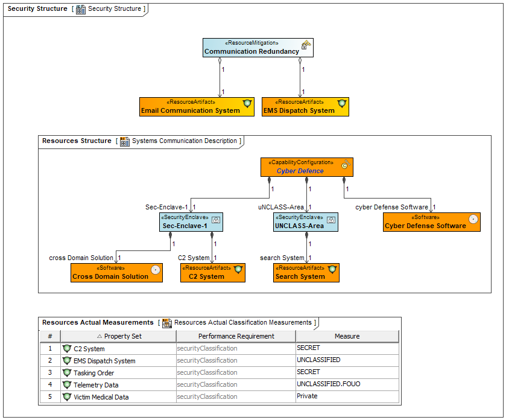Click the 'cross Domain Solution' role label
The width and height of the screenshot is (506, 420).
tap(81, 258)
